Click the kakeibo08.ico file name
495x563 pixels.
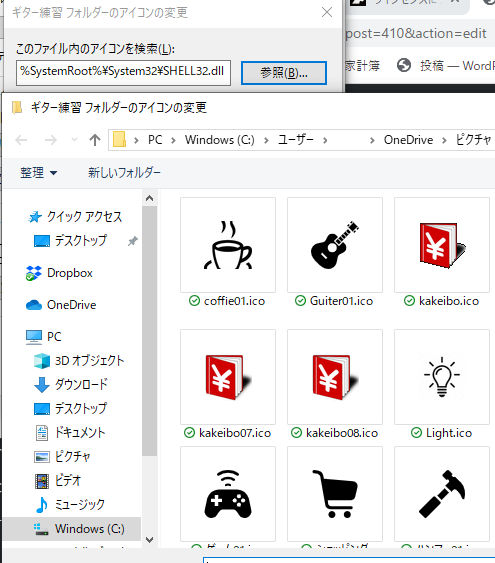coord(342,433)
